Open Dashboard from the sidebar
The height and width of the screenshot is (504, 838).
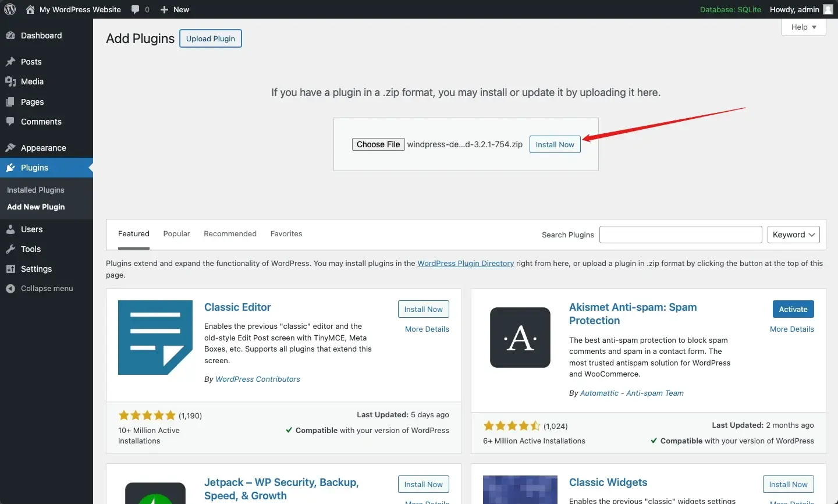tap(41, 36)
